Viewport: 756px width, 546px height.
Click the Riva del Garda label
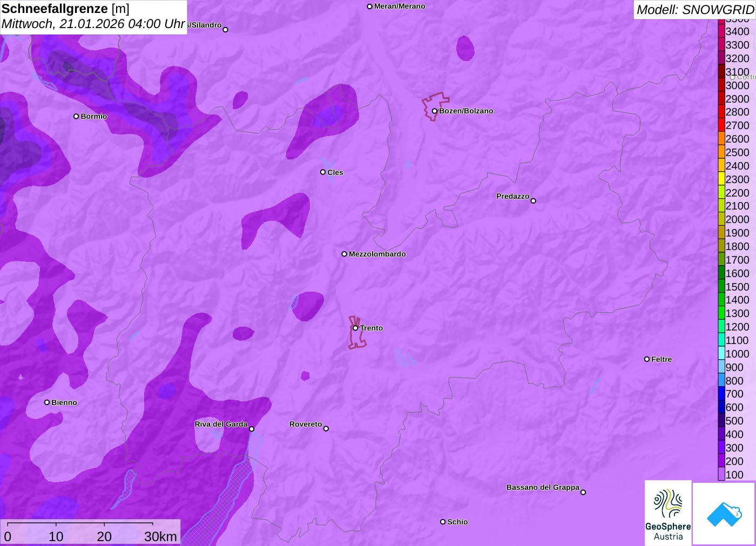coord(221,424)
